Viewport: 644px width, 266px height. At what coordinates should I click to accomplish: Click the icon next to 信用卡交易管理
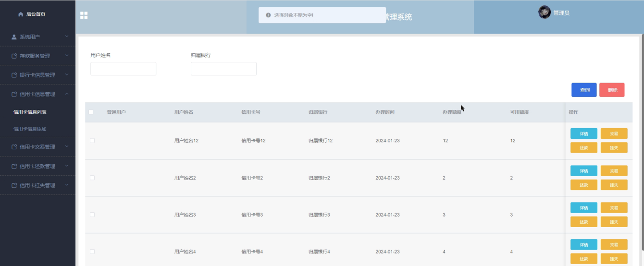pos(14,147)
